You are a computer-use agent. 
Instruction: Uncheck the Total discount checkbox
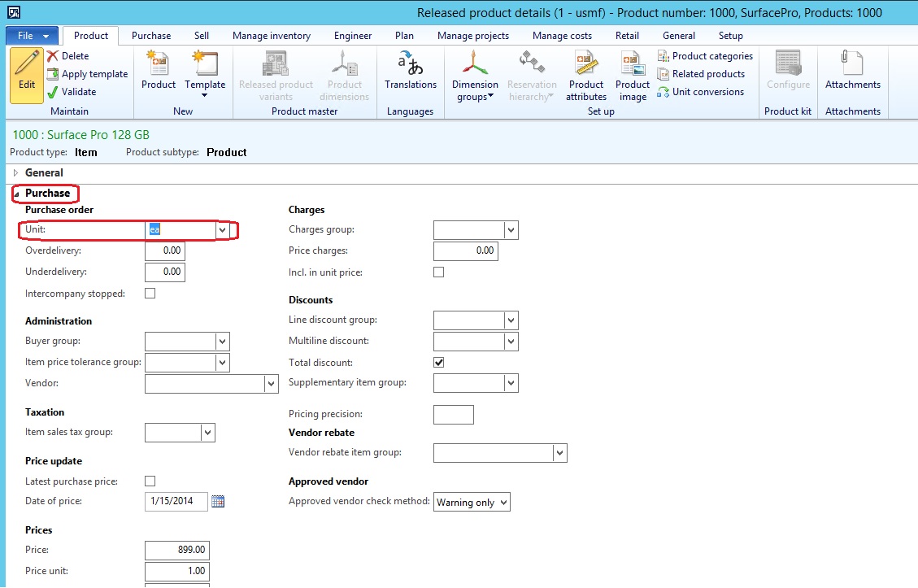pyautogui.click(x=438, y=362)
